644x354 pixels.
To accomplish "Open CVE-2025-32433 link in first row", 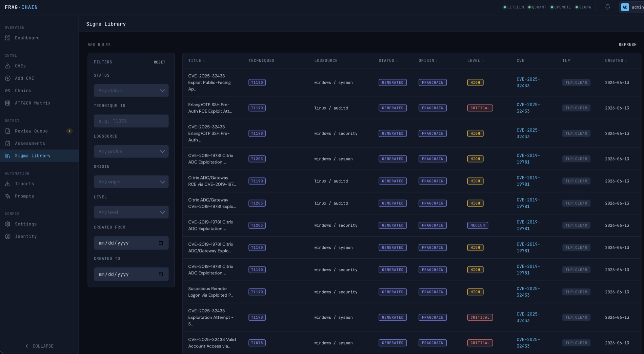I will pyautogui.click(x=528, y=82).
